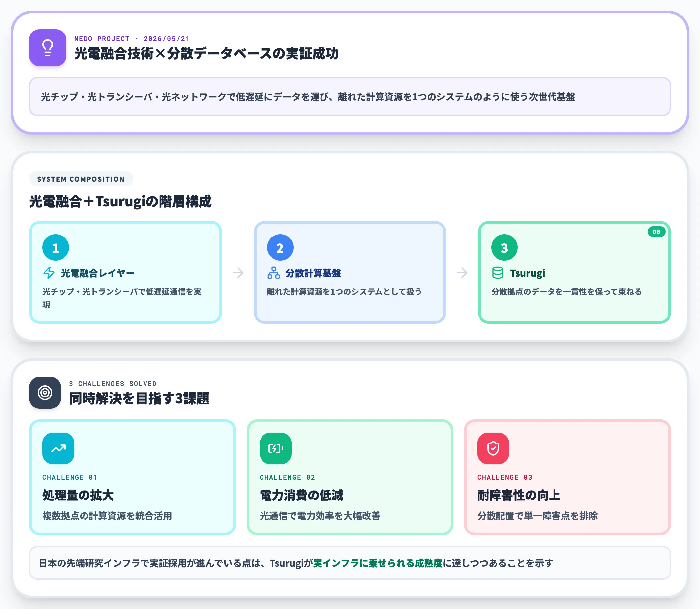Screen dimensions: 700x609
Task: Click the shield check icon in Challenge 03 card
Action: 493,448
